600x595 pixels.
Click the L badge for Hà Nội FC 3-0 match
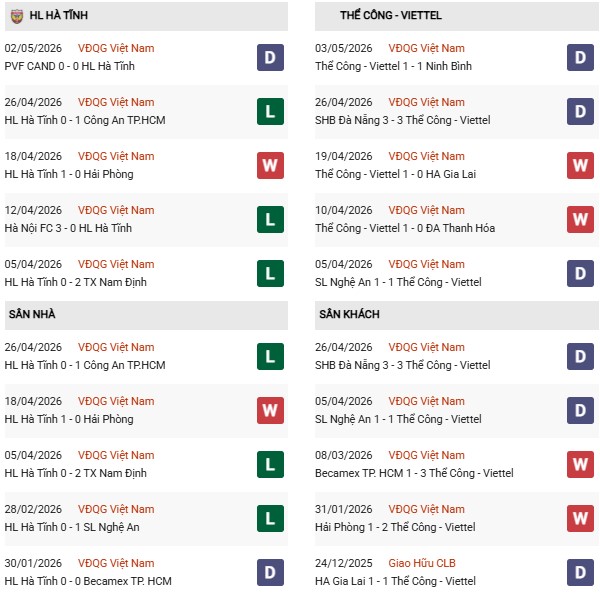coord(270,220)
